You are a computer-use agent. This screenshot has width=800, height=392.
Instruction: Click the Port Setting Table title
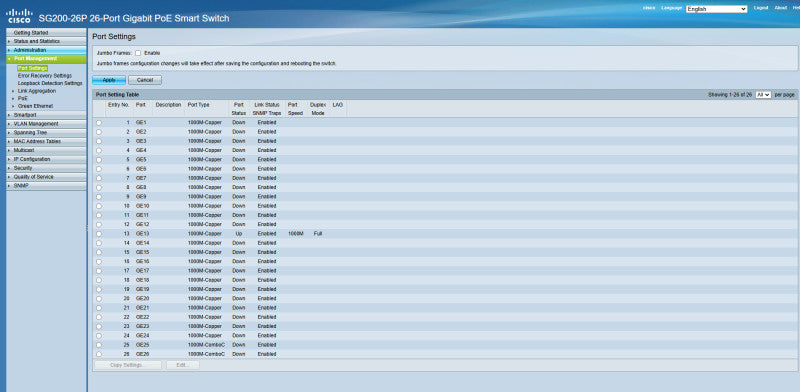pos(117,94)
